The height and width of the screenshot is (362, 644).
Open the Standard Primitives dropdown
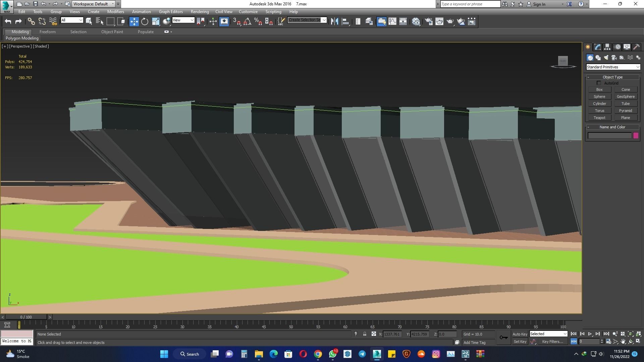click(x=613, y=67)
